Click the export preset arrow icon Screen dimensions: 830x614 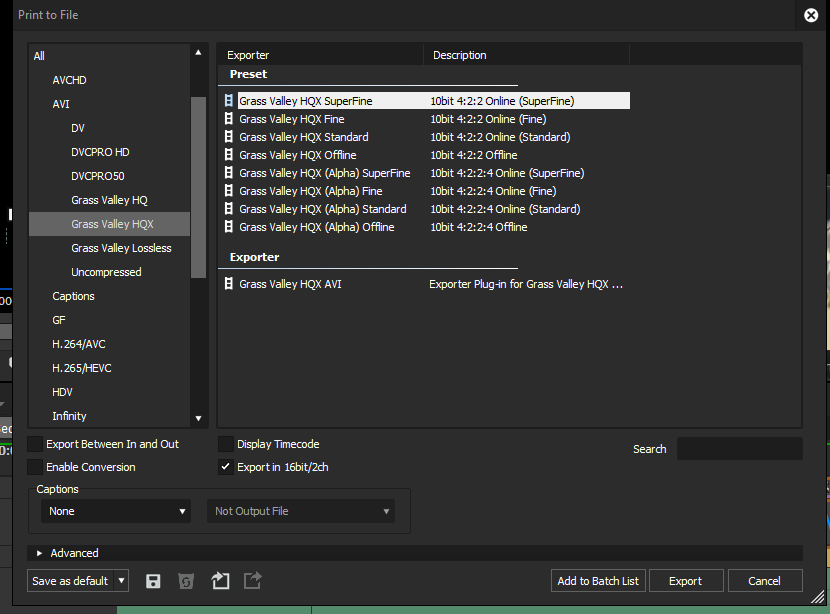(252, 581)
